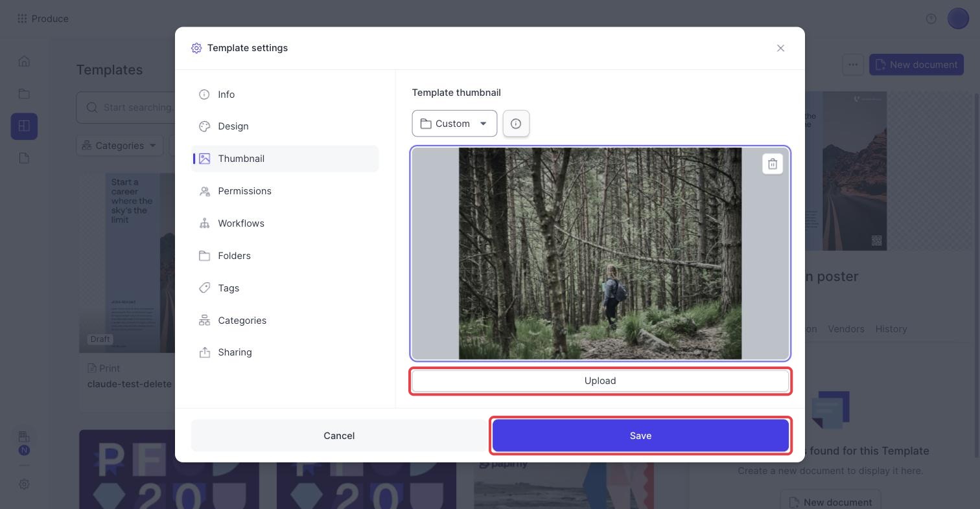Open documents page in left navigation
The height and width of the screenshot is (509, 980).
pos(24,159)
